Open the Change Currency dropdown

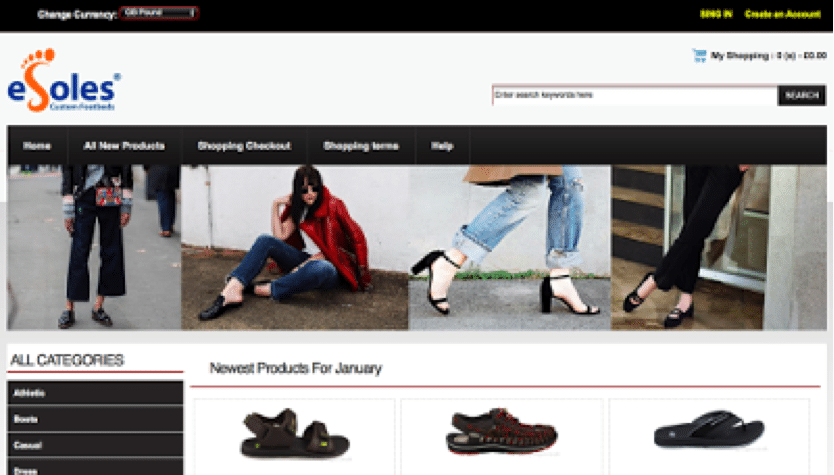(x=159, y=13)
